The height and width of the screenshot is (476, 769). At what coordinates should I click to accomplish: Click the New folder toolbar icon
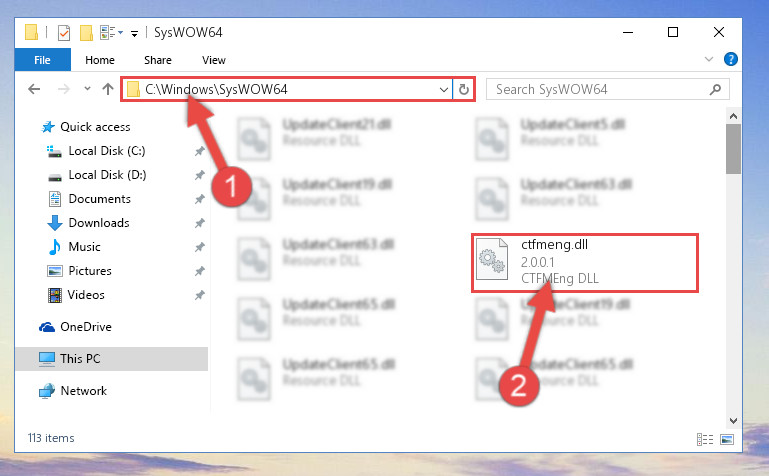[86, 33]
